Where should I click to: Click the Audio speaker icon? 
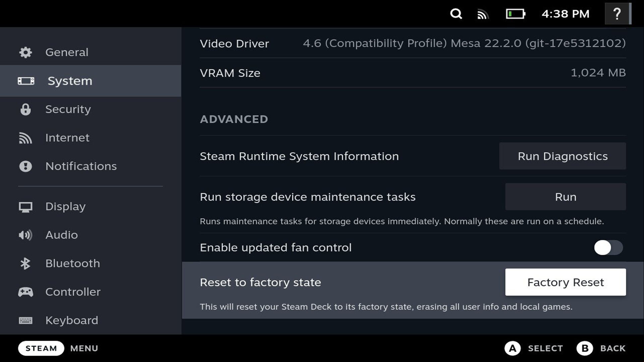pyautogui.click(x=25, y=235)
